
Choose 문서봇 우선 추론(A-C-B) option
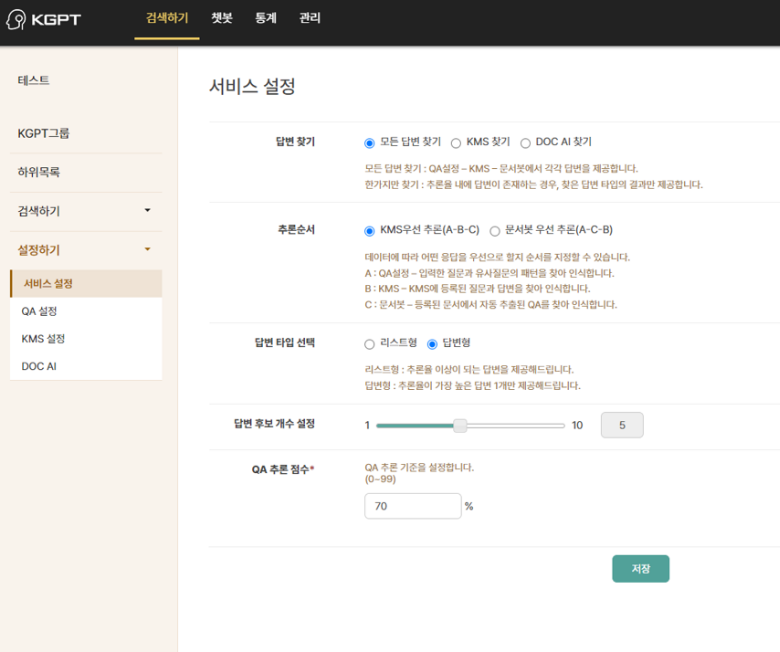[495, 230]
